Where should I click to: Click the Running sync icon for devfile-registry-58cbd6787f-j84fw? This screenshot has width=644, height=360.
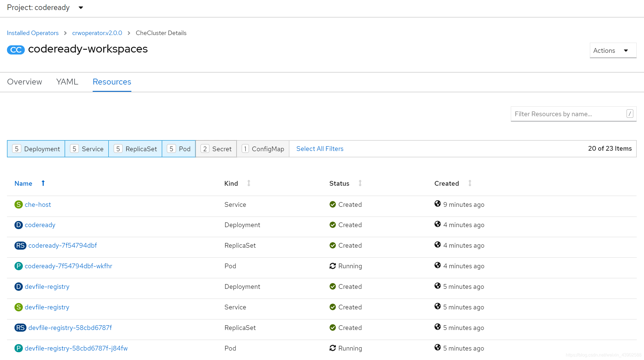tap(333, 348)
